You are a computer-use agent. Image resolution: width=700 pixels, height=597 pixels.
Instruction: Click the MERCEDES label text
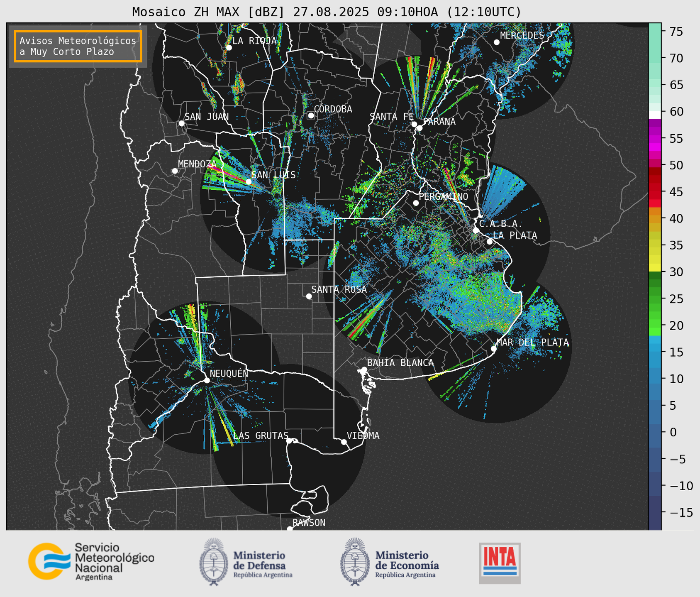(522, 35)
